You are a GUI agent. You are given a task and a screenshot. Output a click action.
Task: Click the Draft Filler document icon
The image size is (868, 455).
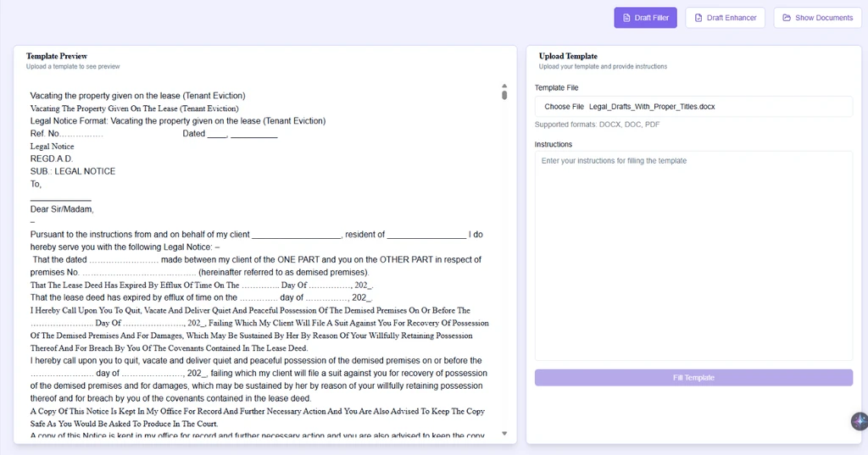(626, 18)
